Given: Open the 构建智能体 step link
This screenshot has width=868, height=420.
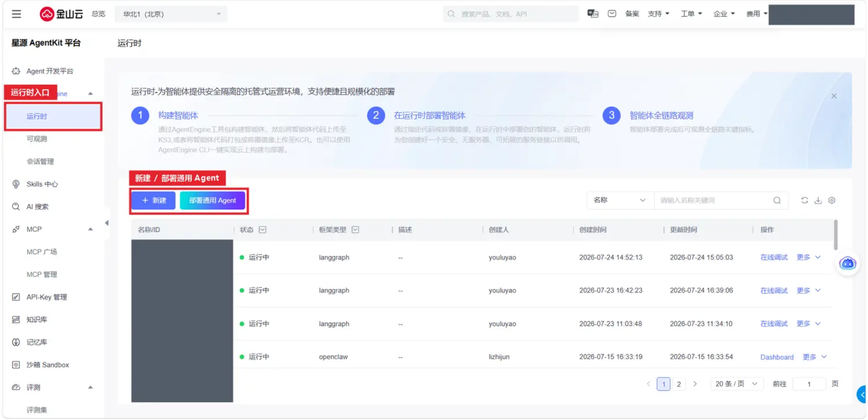Looking at the screenshot, I should point(178,115).
